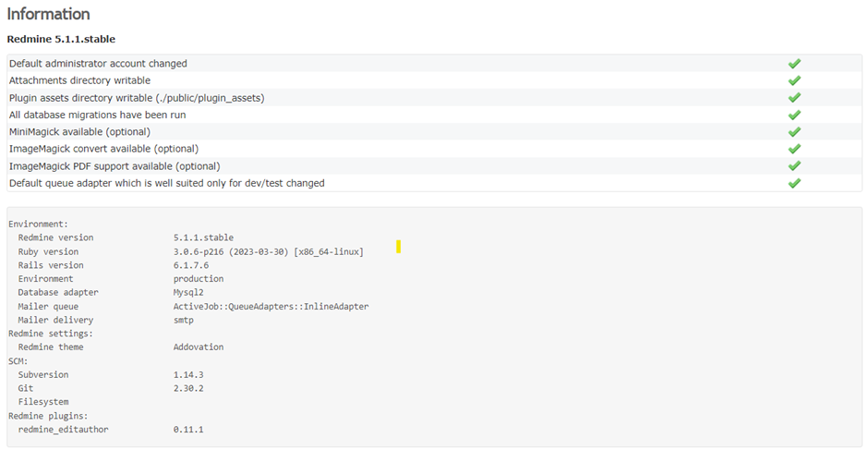Click the version value 5.1.1.stable in Environment
The height and width of the screenshot is (450, 868).
coord(203,237)
